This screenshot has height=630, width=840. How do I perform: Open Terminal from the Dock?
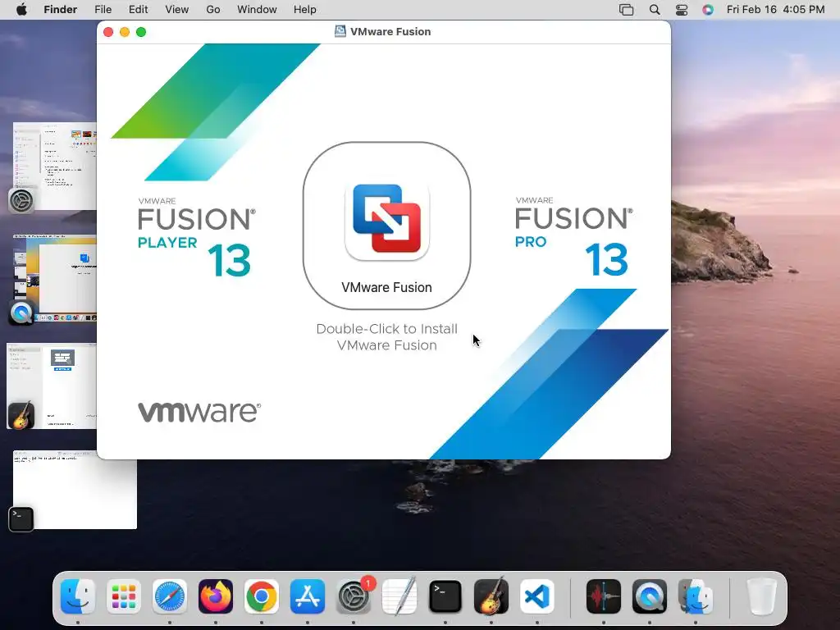pyautogui.click(x=445, y=596)
